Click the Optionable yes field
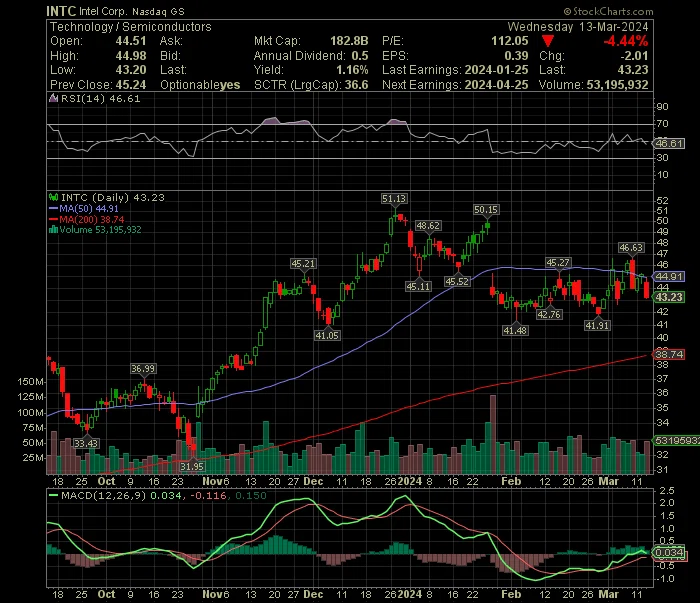The height and width of the screenshot is (603, 700). (200, 85)
